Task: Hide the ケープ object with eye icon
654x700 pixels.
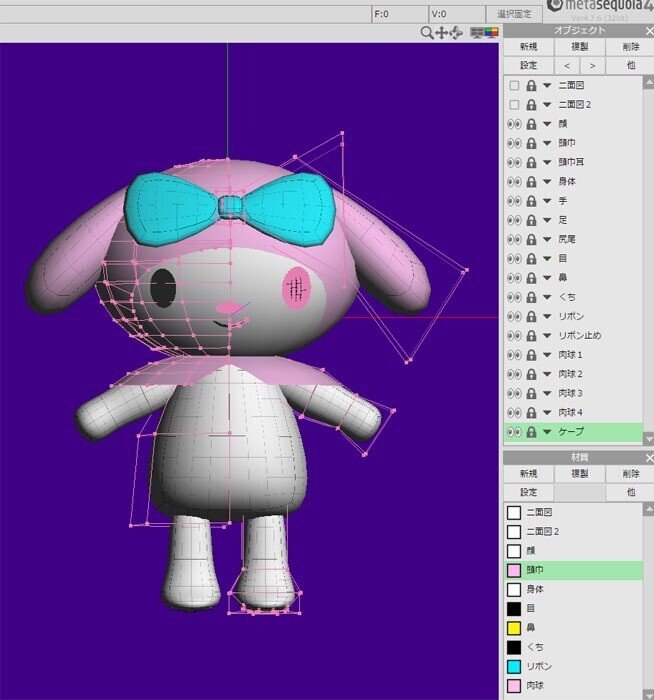Action: pyautogui.click(x=514, y=432)
